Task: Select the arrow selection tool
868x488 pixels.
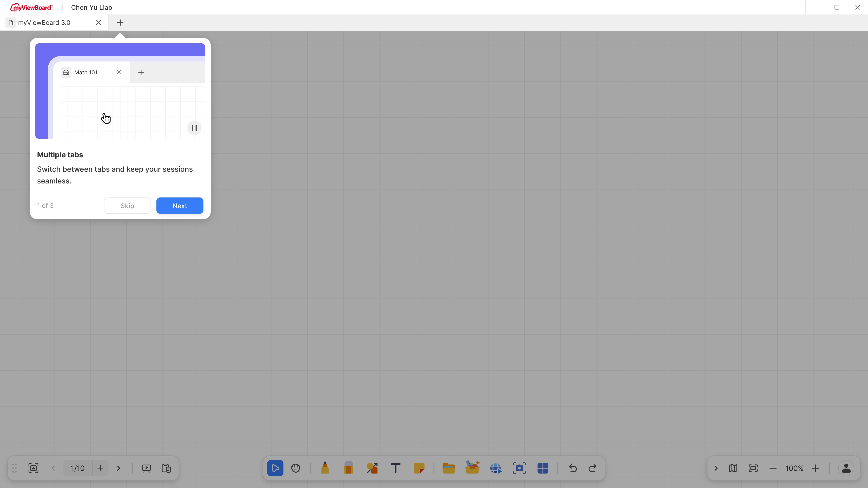Action: point(275,468)
